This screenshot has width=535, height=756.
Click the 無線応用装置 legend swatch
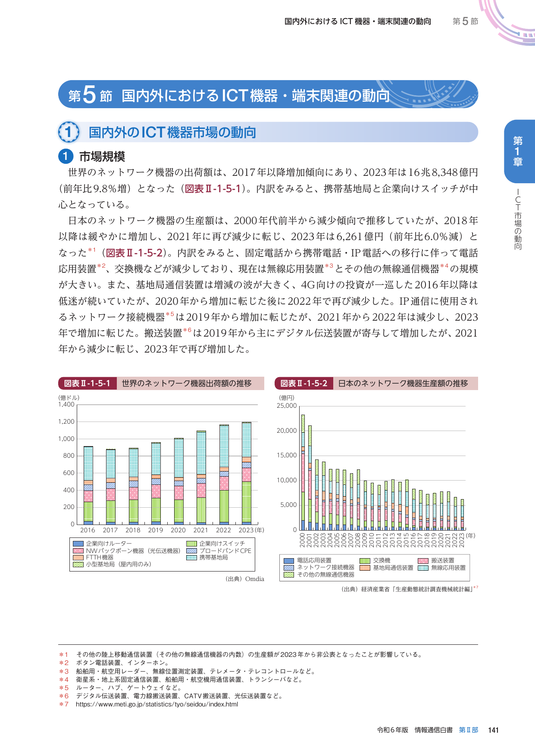[423, 568]
